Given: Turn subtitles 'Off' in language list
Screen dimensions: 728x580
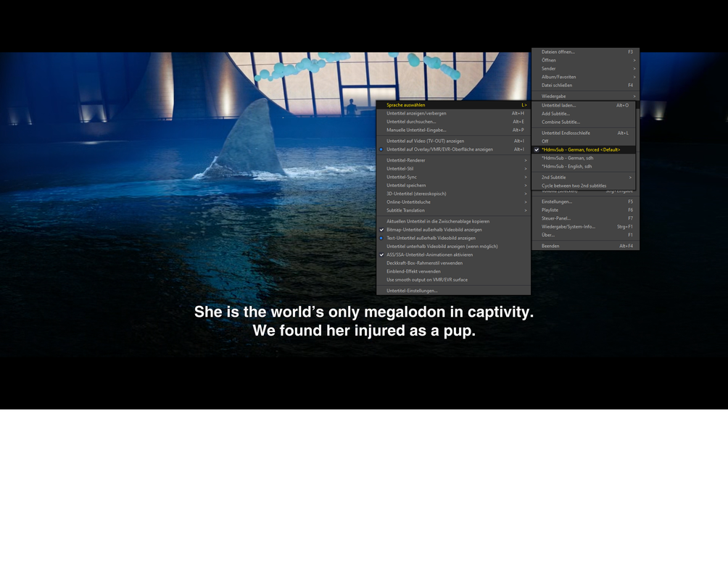Looking at the screenshot, I should 583,141.
